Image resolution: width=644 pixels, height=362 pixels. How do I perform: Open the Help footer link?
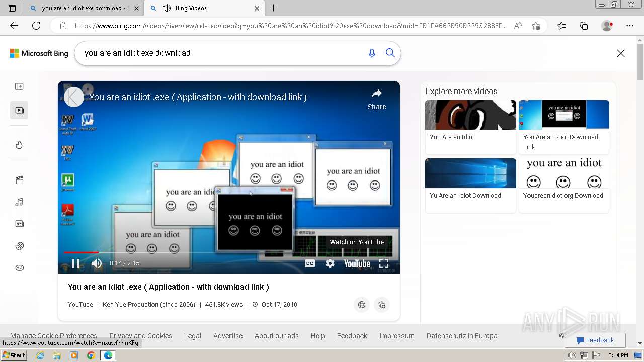tap(317, 336)
